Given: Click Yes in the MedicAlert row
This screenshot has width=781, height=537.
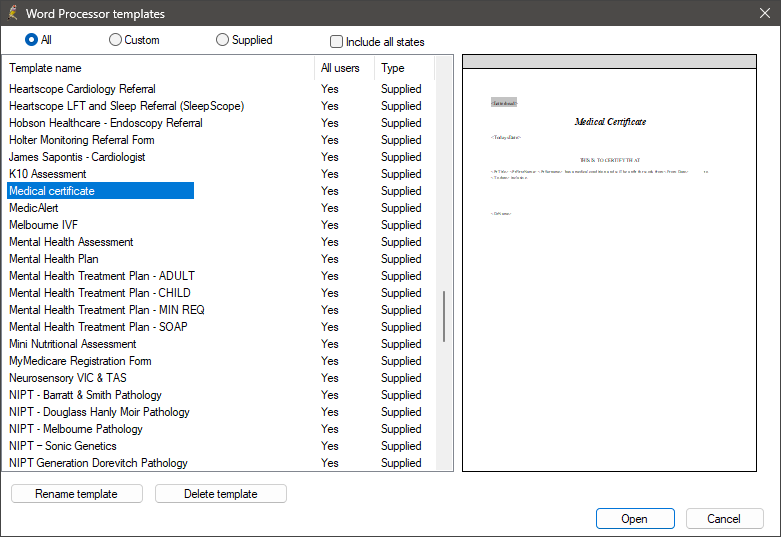Looking at the screenshot, I should click(330, 208).
